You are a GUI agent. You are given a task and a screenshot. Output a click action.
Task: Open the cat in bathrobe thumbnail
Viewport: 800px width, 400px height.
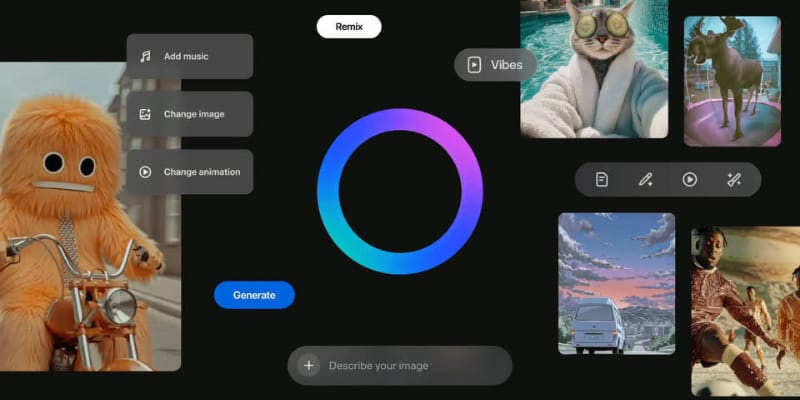tap(594, 69)
